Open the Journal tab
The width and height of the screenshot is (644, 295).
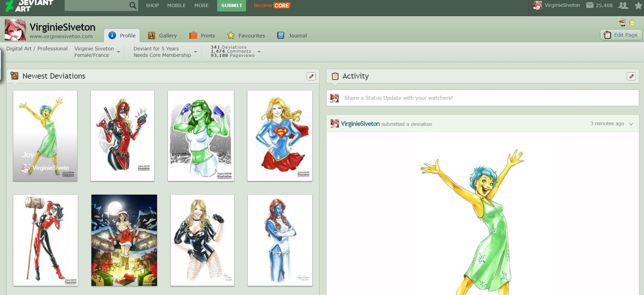292,35
